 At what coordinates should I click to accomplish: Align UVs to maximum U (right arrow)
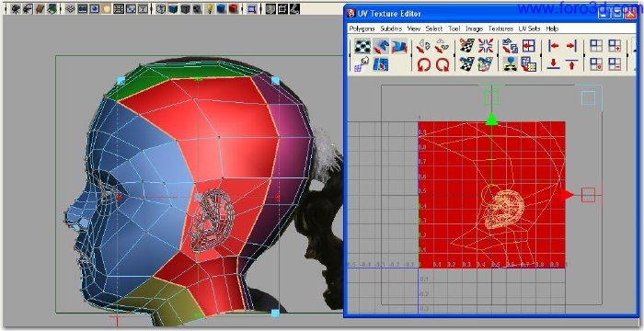pos(571,46)
